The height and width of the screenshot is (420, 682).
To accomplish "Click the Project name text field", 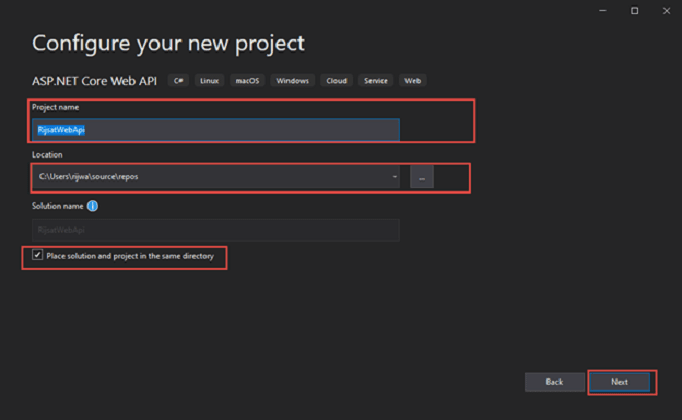I will coord(215,130).
